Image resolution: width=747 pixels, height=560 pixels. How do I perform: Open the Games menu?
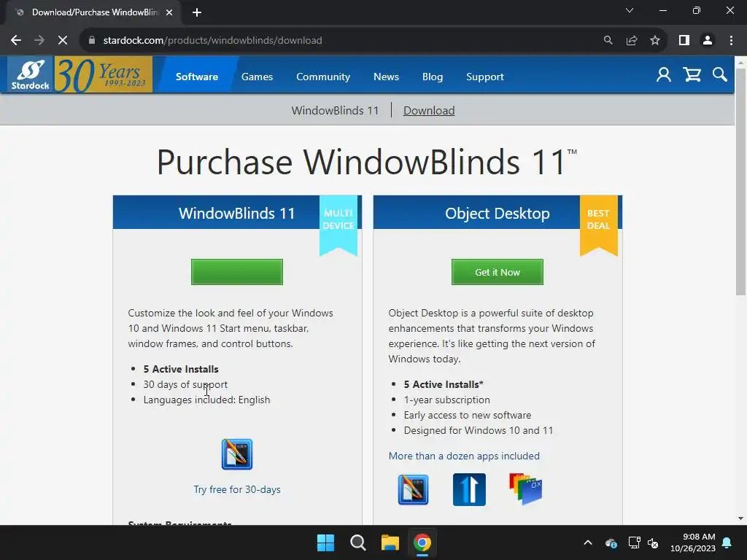257,77
